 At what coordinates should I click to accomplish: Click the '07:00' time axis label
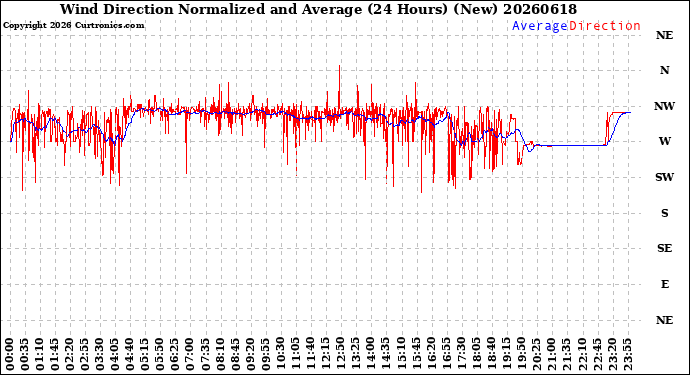190,355
